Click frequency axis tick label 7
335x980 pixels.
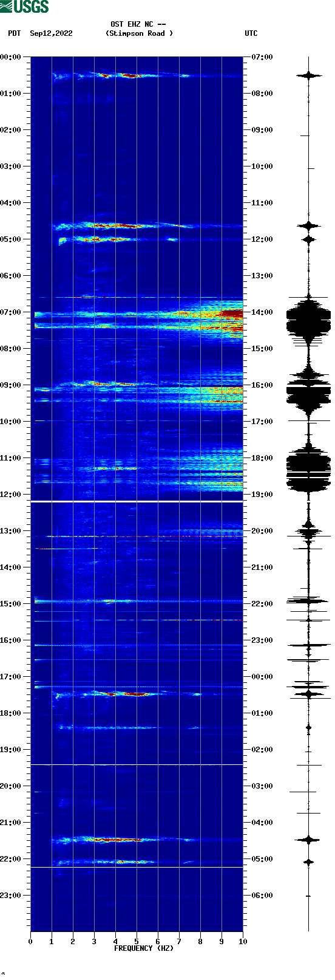179,942
